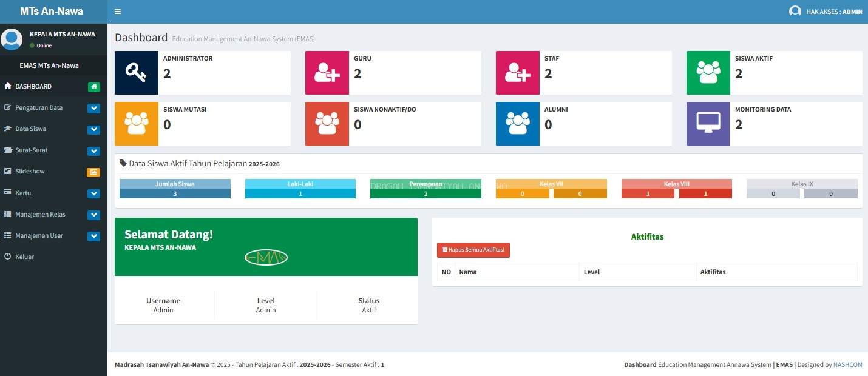Click the Guru add-user icon
868x376 pixels.
(x=327, y=73)
